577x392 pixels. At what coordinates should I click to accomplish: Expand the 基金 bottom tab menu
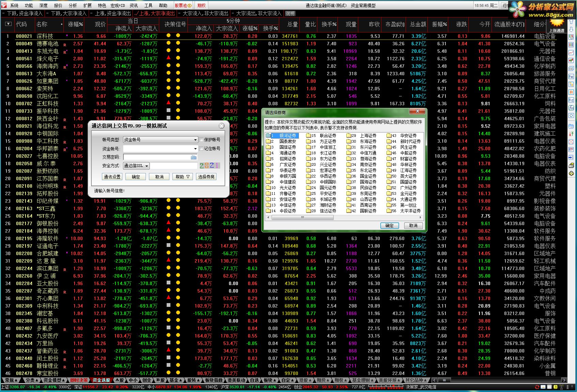[x=176, y=380]
